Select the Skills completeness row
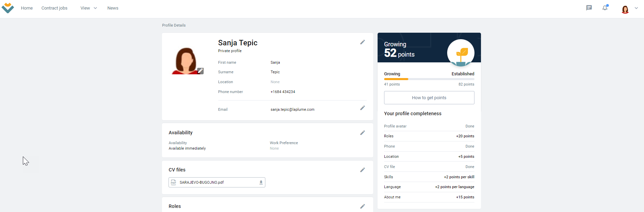The image size is (644, 212). 429,177
